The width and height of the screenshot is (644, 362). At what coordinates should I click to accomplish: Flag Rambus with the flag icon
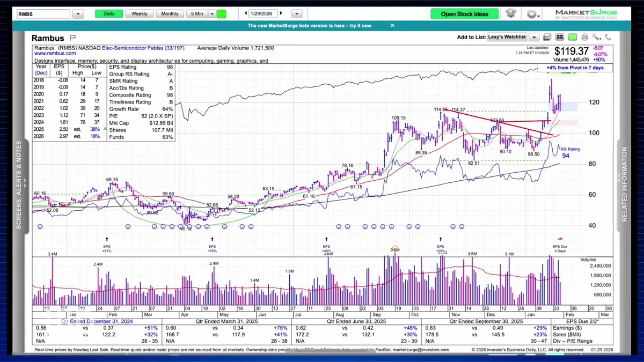point(72,38)
